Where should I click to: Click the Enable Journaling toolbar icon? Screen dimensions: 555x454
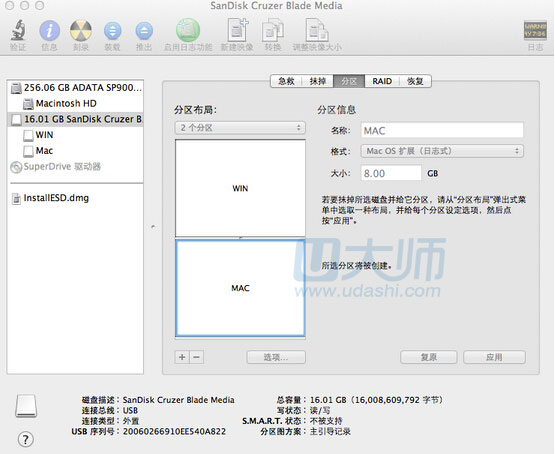tap(188, 30)
